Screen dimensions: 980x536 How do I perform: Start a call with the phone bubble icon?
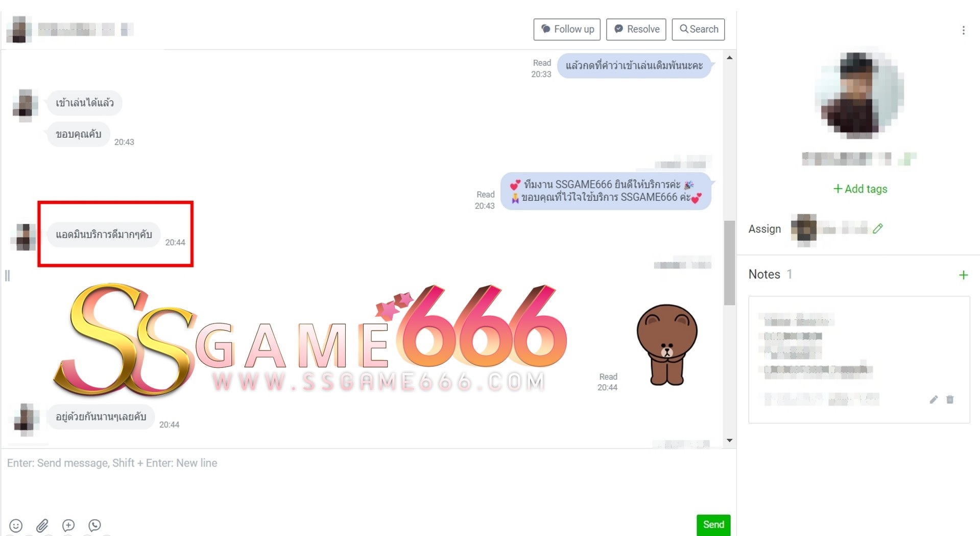[94, 525]
